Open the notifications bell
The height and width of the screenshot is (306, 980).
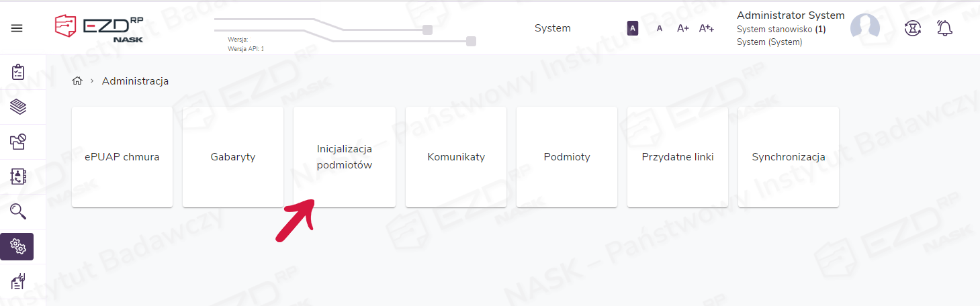click(x=944, y=28)
